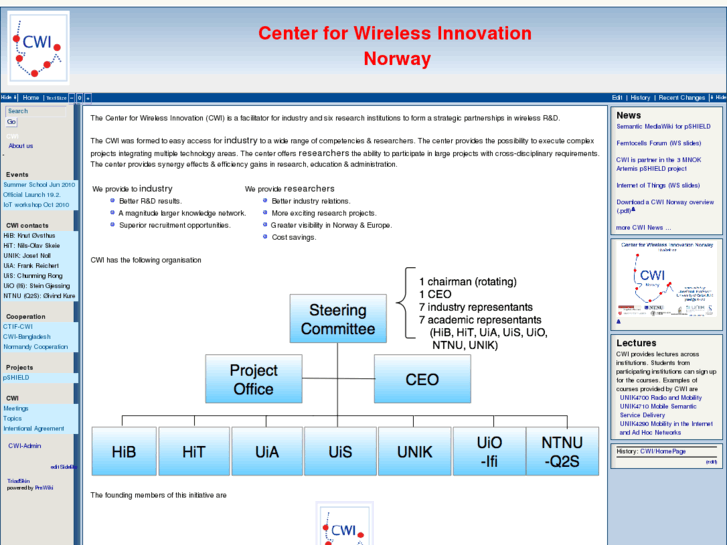Open UNIK4710 Mobile Semantic Service Delivery
Screen dimensions: 727x545
[x=658, y=411]
